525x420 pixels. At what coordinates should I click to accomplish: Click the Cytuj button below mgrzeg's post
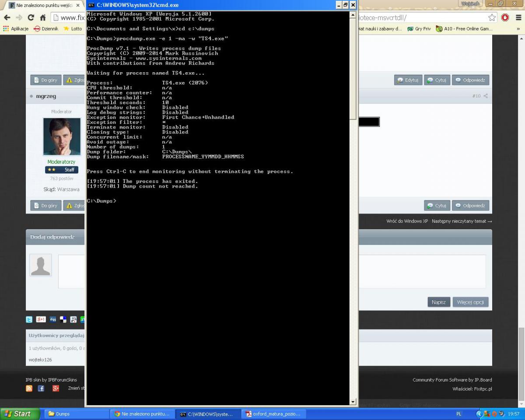click(437, 205)
